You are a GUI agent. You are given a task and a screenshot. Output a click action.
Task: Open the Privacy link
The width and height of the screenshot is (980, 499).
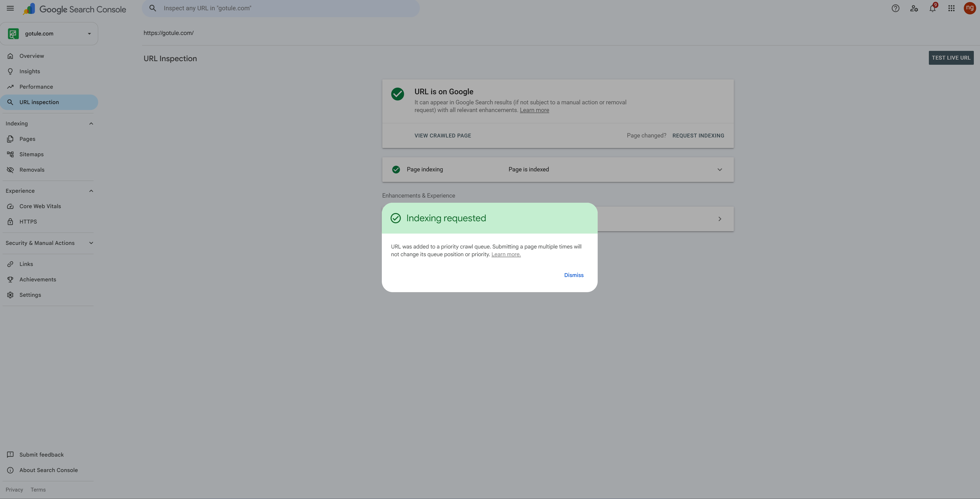tap(14, 490)
